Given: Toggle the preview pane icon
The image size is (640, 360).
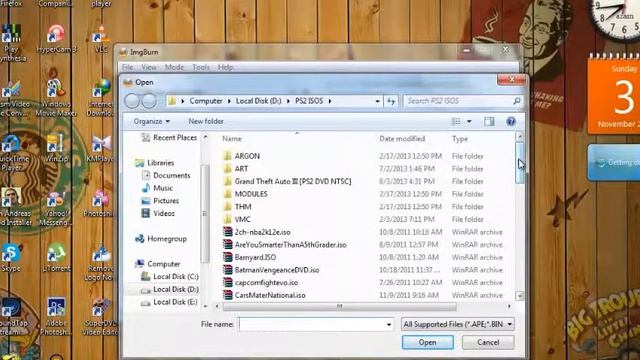Looking at the screenshot, I should (489, 121).
